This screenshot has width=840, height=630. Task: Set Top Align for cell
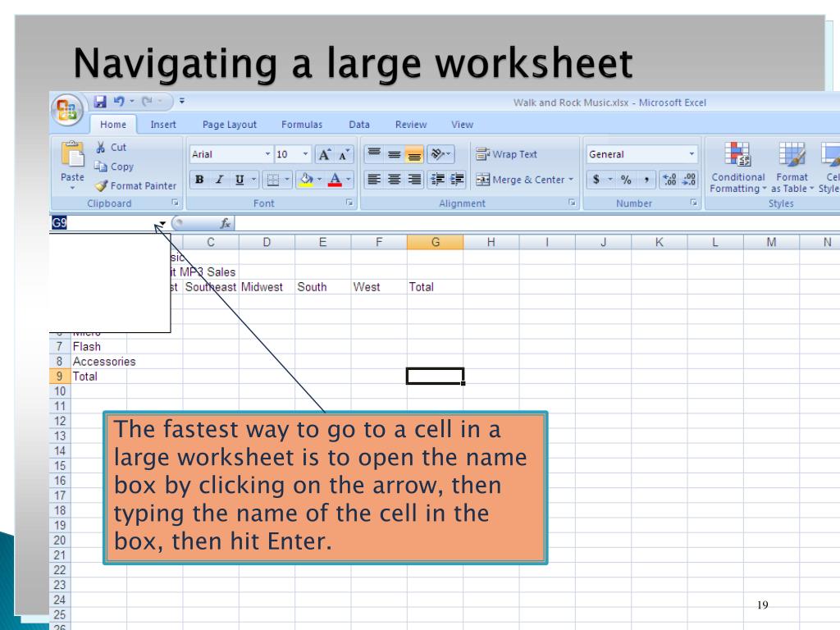tap(374, 154)
